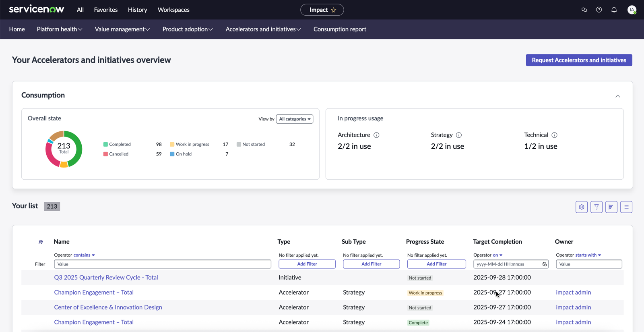The height and width of the screenshot is (332, 644).
Task: Expand the Platform health menu
Action: pyautogui.click(x=60, y=29)
